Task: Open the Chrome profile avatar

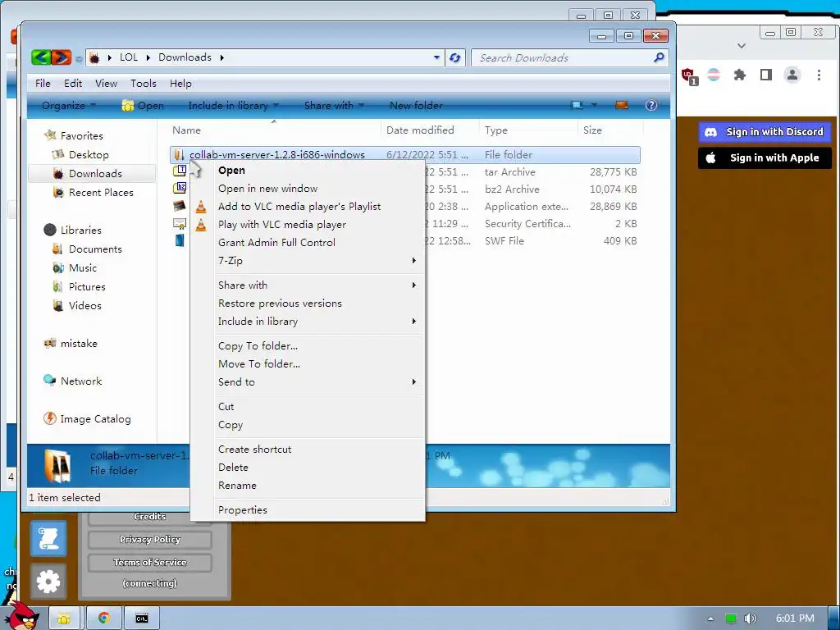Action: (x=792, y=75)
